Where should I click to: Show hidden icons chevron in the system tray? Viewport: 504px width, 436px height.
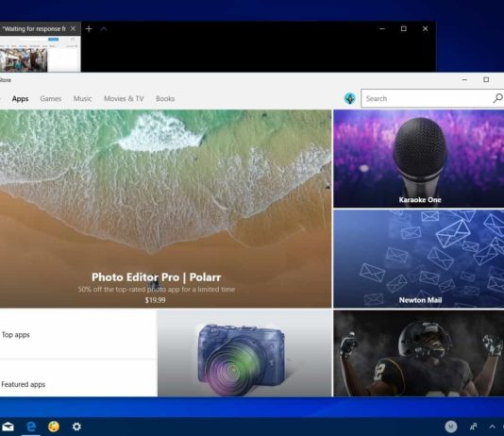492,427
